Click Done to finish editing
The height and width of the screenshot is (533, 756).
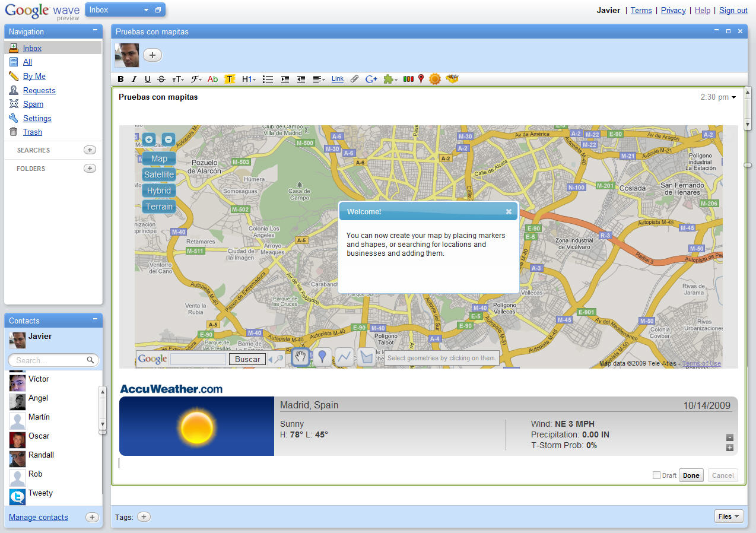(691, 475)
